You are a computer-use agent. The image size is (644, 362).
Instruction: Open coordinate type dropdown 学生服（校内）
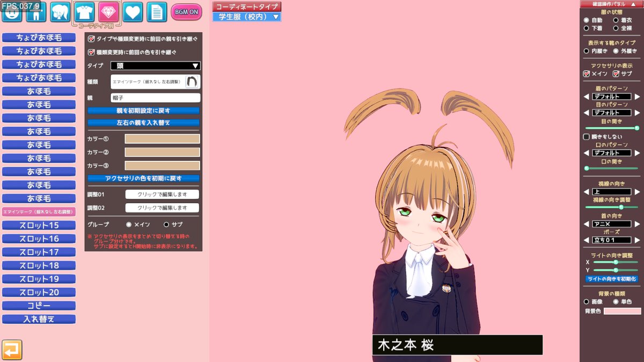pos(247,17)
